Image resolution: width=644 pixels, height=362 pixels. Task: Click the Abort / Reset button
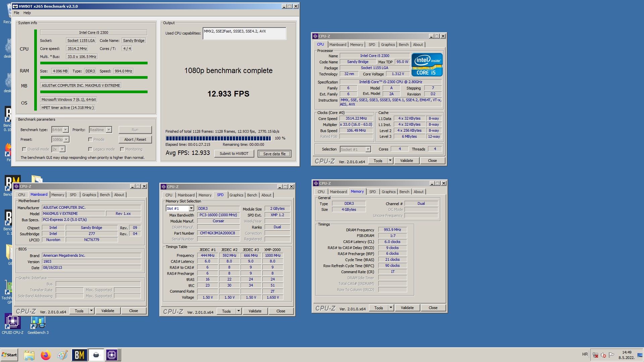[x=135, y=139]
